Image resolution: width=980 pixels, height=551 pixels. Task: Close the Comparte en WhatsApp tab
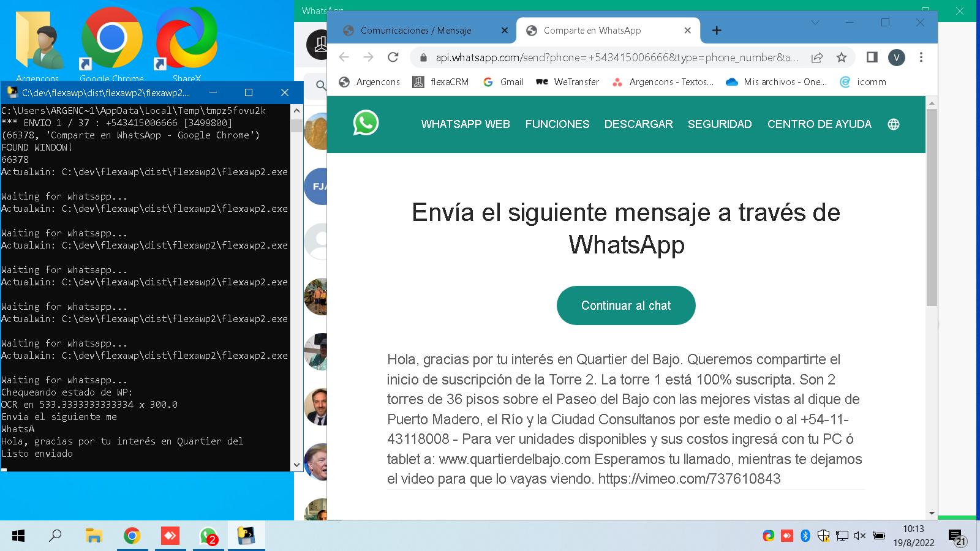pos(687,31)
